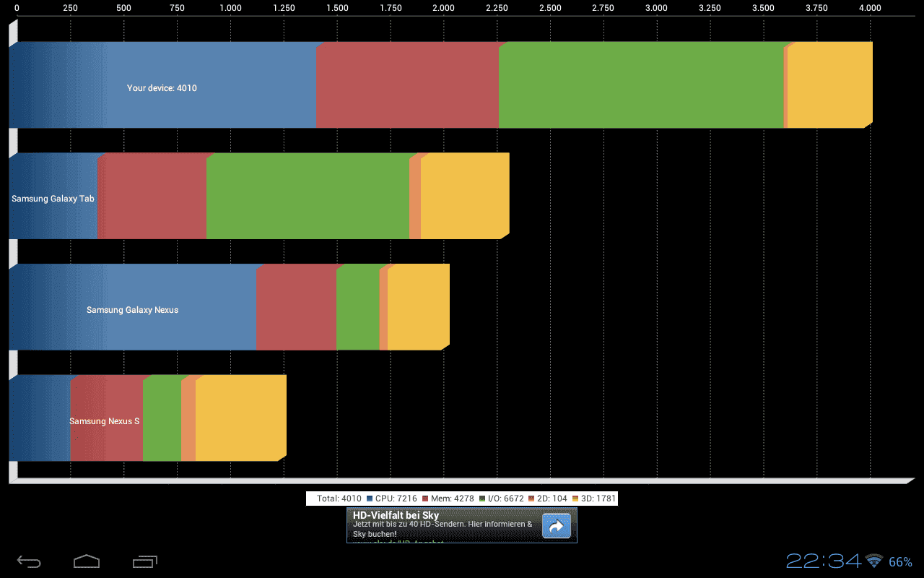Screen dimensions: 924x578
Task: Select the "2D: 104" legend entry
Action: (548, 499)
